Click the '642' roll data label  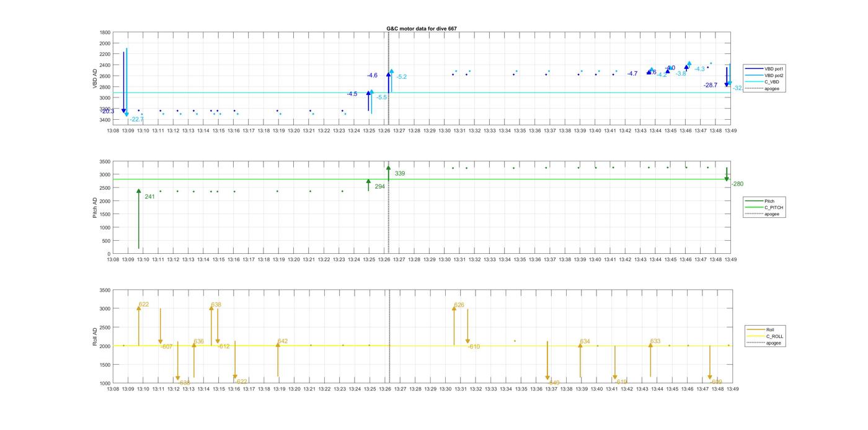tap(283, 341)
